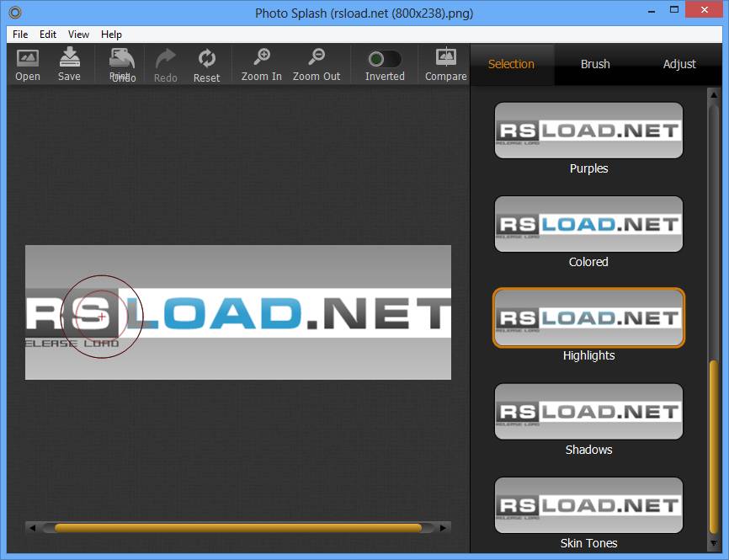Click the blue LOAD text in the canvas image
The image size is (729, 560).
(214, 312)
